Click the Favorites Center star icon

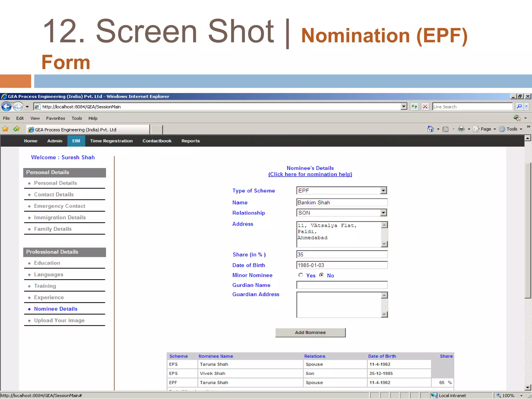[5, 129]
